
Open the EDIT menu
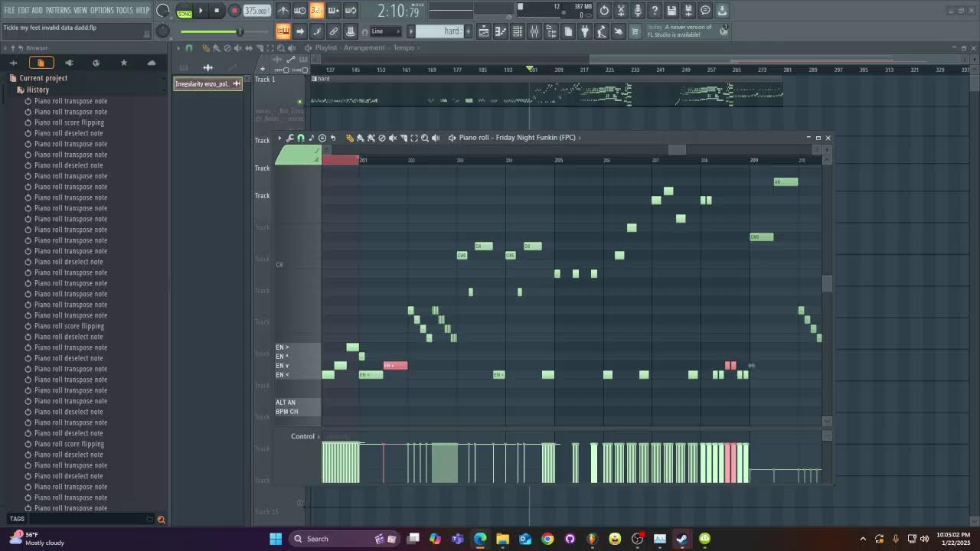24,10
